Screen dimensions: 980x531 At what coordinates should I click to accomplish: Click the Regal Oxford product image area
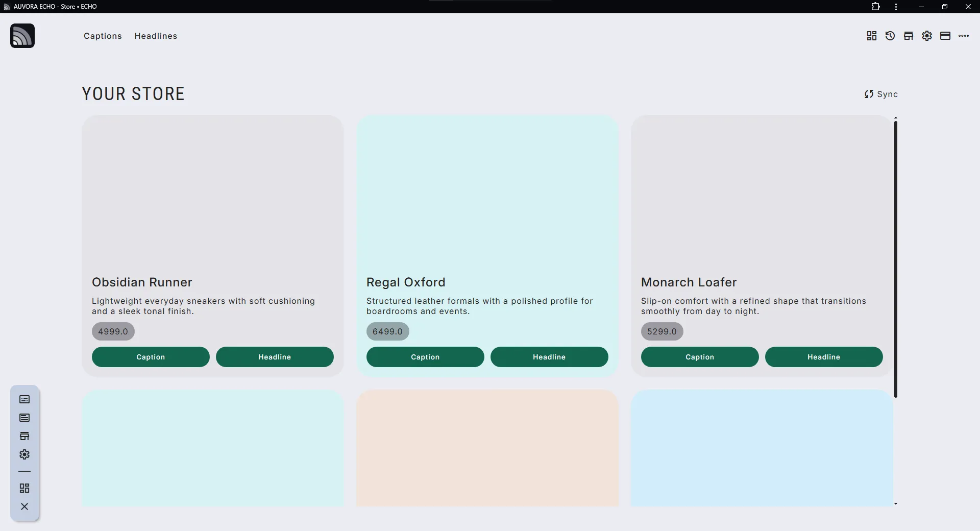coord(487,192)
